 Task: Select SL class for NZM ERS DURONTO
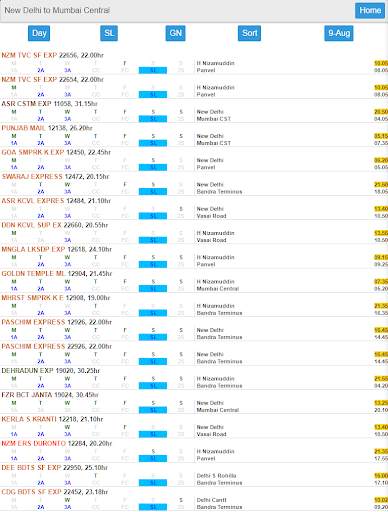coord(153,459)
